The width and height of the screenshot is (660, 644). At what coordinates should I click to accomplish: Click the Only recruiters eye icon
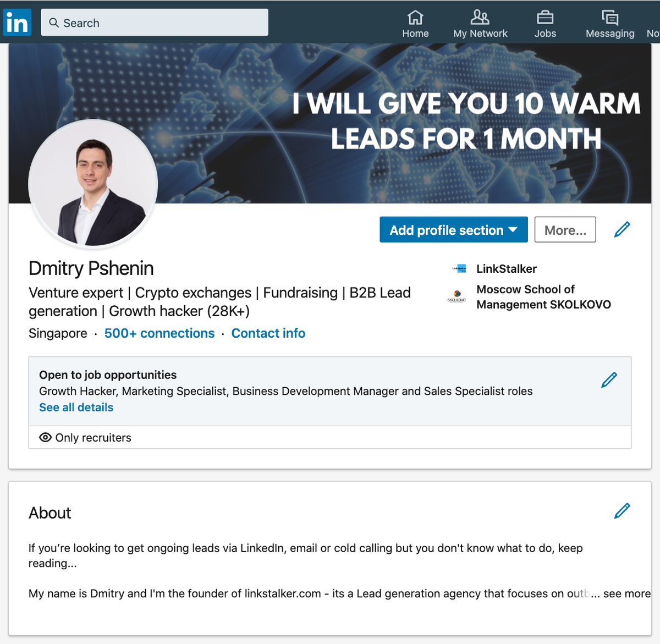(x=46, y=437)
